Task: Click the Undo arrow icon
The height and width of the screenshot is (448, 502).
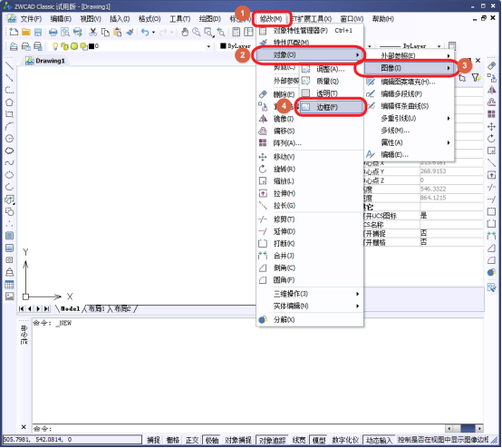Action: pos(145,32)
